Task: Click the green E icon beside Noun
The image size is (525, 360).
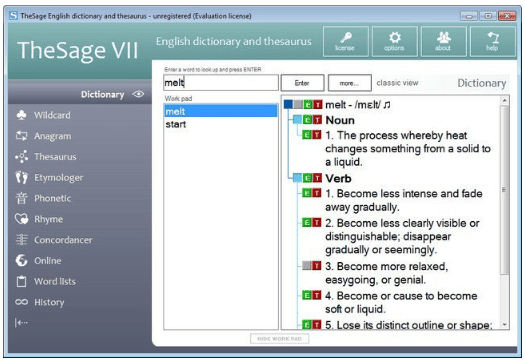Action: tap(307, 120)
